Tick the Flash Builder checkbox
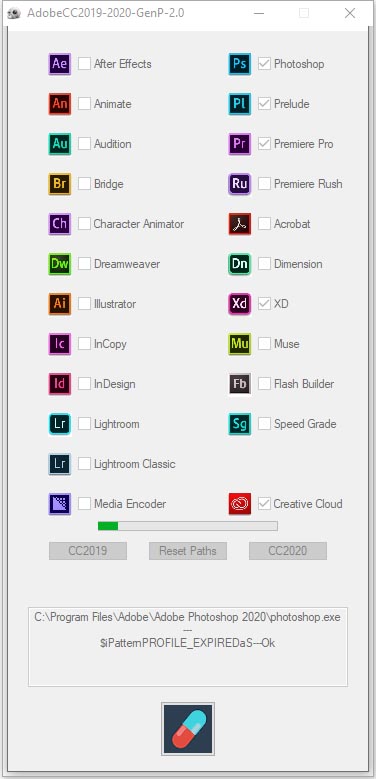Screen dimensions: 376x779 point(265,384)
